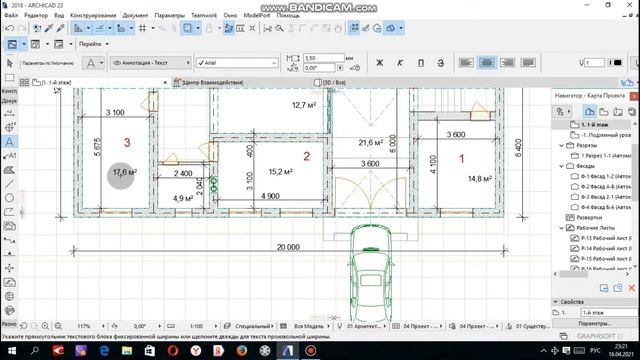Image resolution: width=640 pixels, height=360 pixels.
Task: Click Параметры по Умолчанию button
Action: pos(48,63)
